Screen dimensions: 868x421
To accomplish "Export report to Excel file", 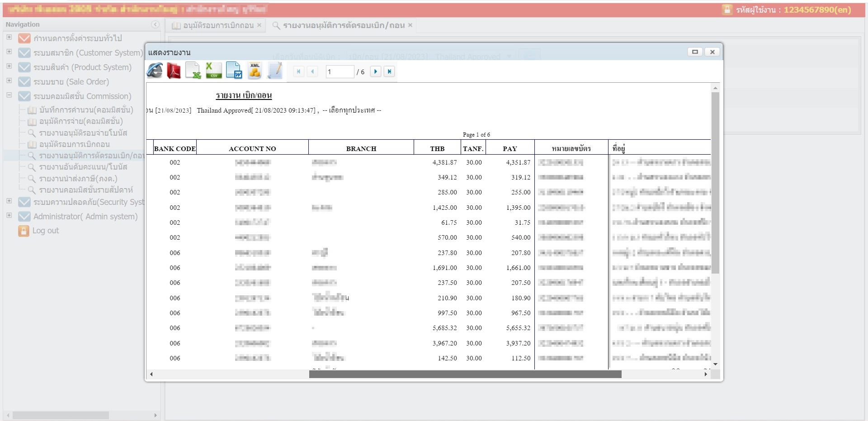I will coord(193,71).
